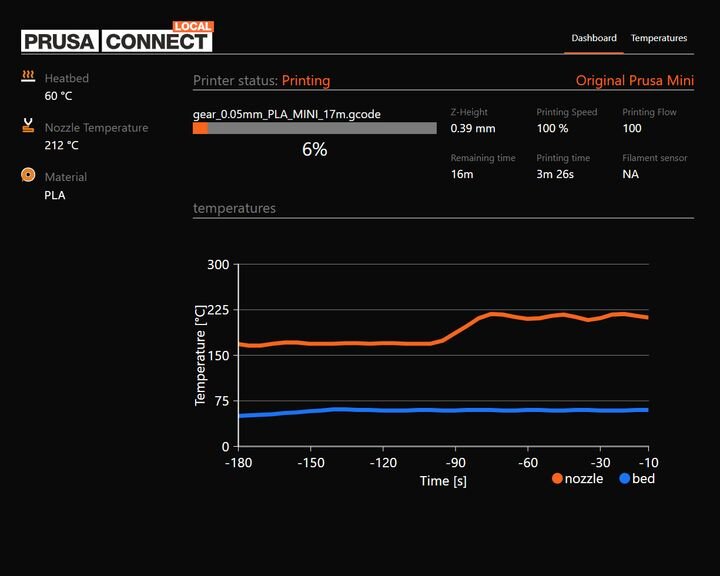Click the heatbed icon in sidebar
Viewport: 720px width, 576px height.
(x=28, y=77)
